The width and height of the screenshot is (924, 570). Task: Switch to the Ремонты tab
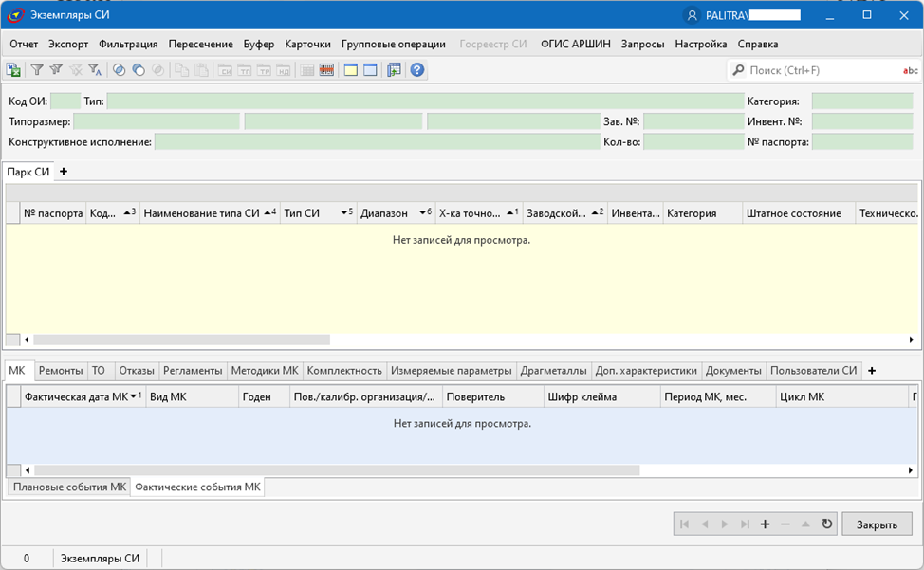point(60,371)
